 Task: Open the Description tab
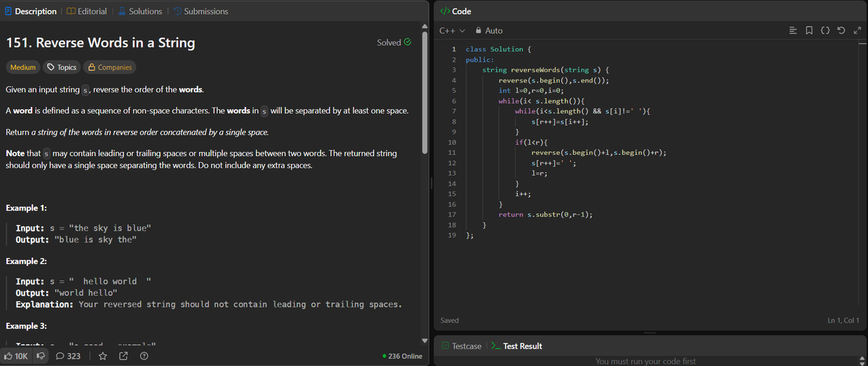coord(30,11)
